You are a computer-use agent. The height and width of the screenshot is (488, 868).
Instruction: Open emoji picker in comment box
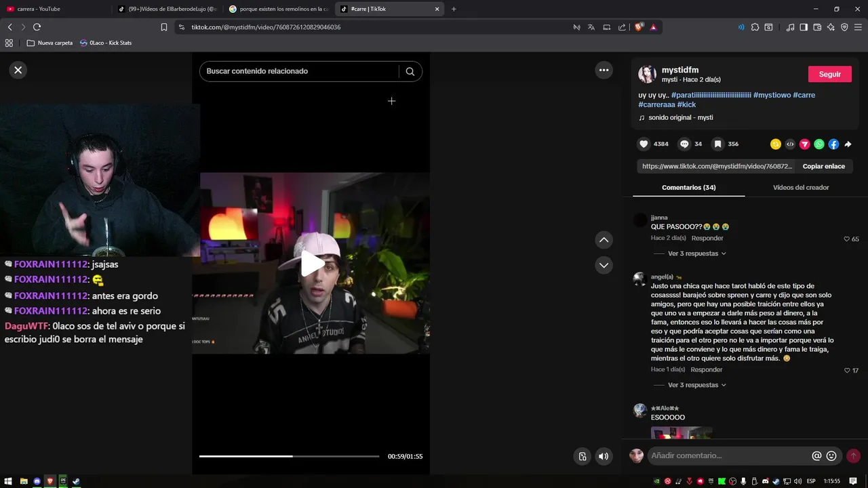coord(831,456)
